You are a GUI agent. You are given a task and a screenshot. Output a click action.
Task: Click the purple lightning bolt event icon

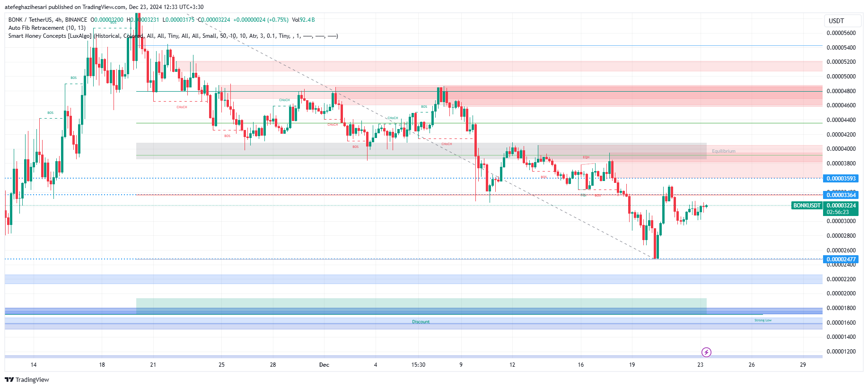pos(706,352)
